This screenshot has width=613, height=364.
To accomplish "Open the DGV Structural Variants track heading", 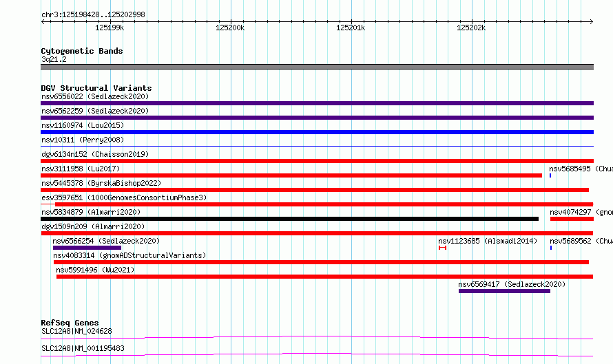I will [96, 88].
